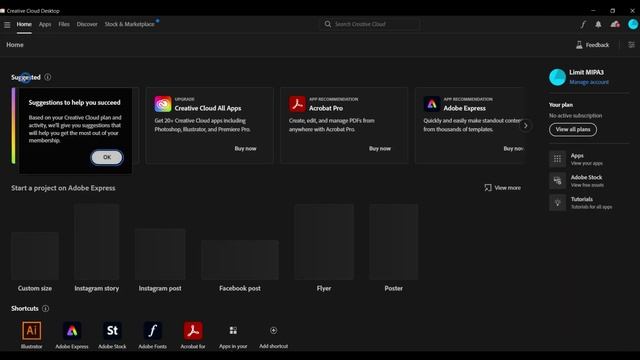Select the Instagram post template thumbnail
The image size is (640, 360).
coord(160,254)
